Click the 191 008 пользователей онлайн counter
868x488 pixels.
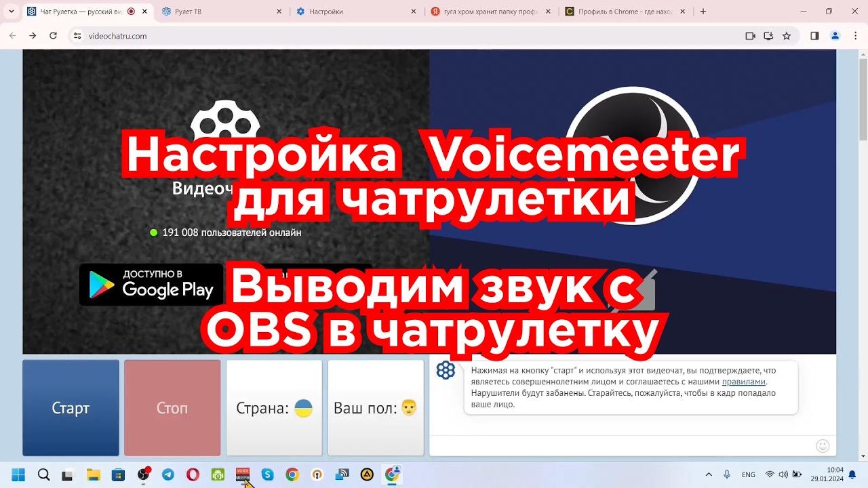tap(226, 232)
